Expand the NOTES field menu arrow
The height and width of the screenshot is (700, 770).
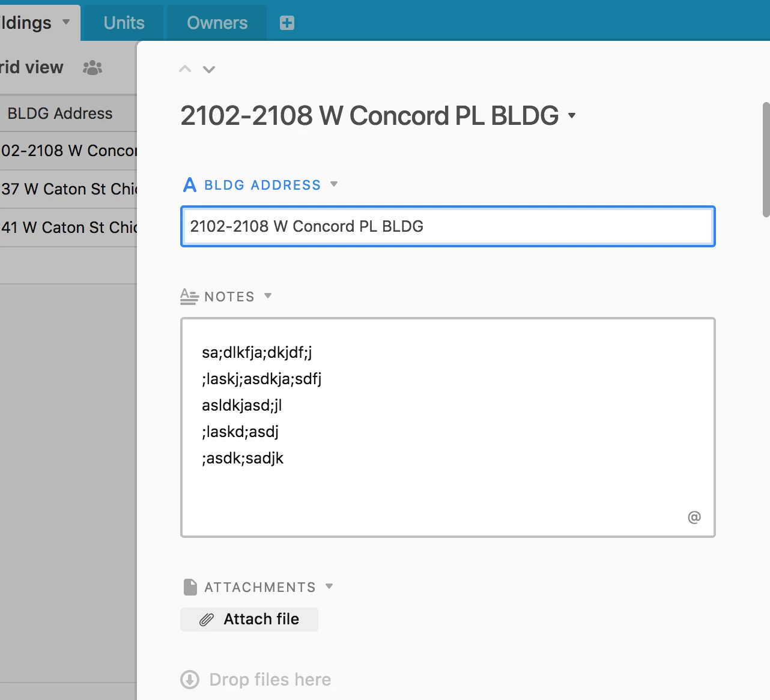[x=268, y=296]
